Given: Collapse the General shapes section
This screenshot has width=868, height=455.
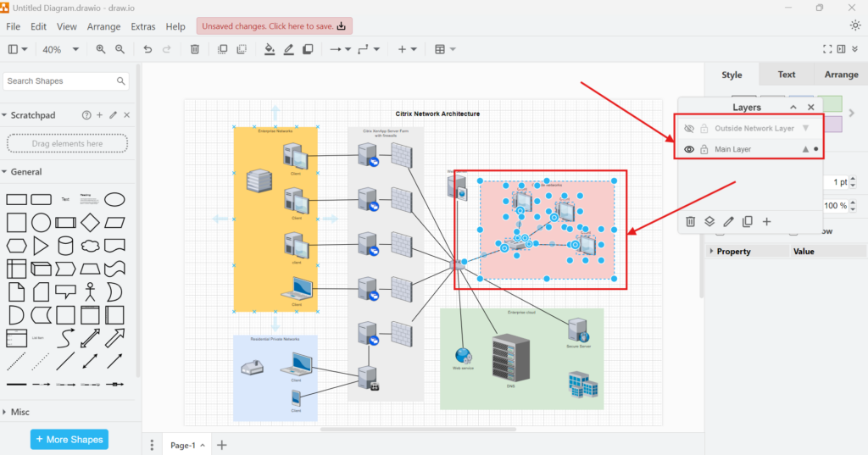Looking at the screenshot, I should click(27, 172).
